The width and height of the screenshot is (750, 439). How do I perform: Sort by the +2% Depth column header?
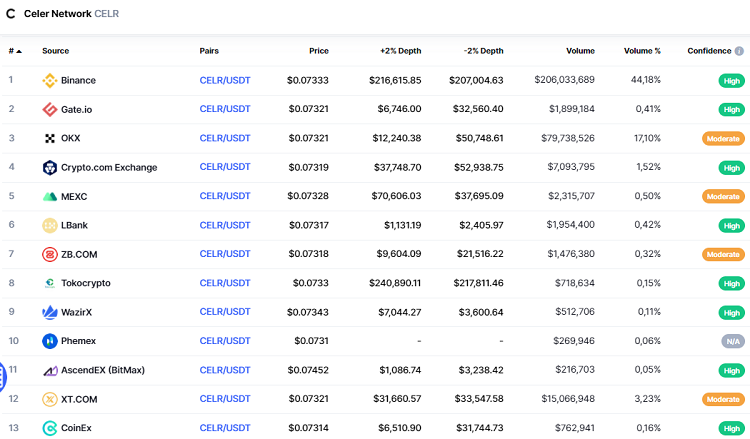point(400,51)
